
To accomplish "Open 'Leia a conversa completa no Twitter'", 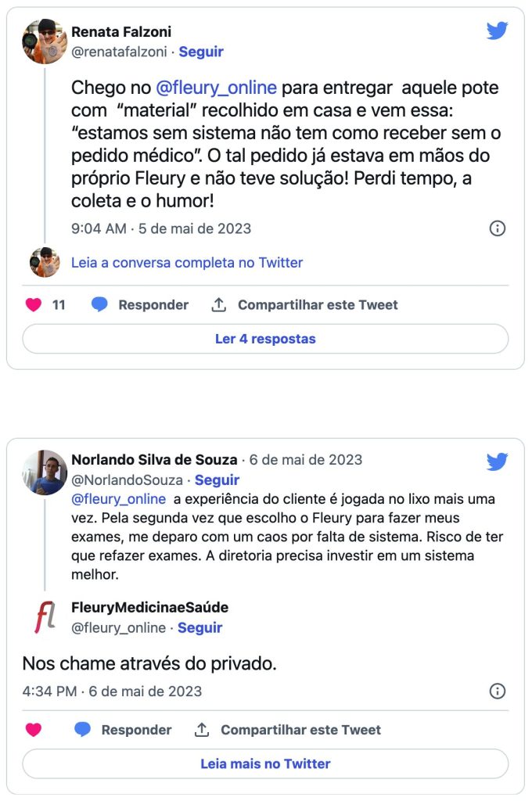I will pyautogui.click(x=186, y=263).
